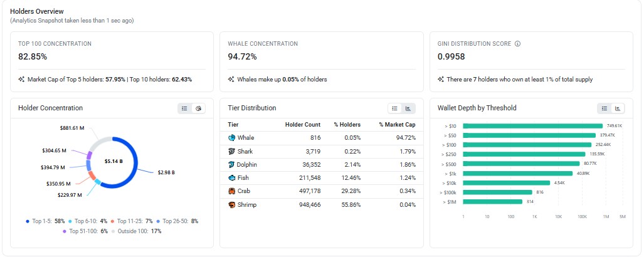
Task: Click the Whale tier icon
Action: (x=231, y=138)
